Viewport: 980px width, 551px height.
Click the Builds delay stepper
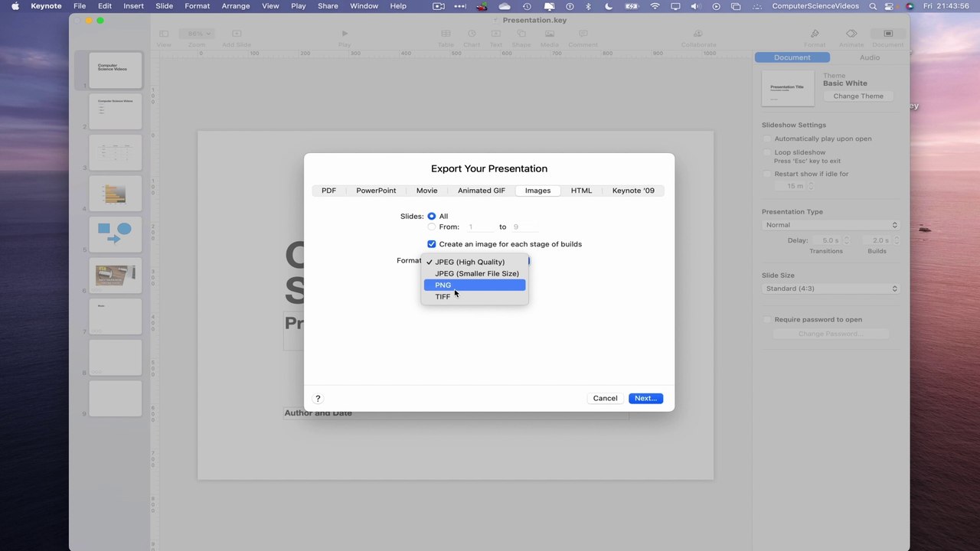[896, 240]
